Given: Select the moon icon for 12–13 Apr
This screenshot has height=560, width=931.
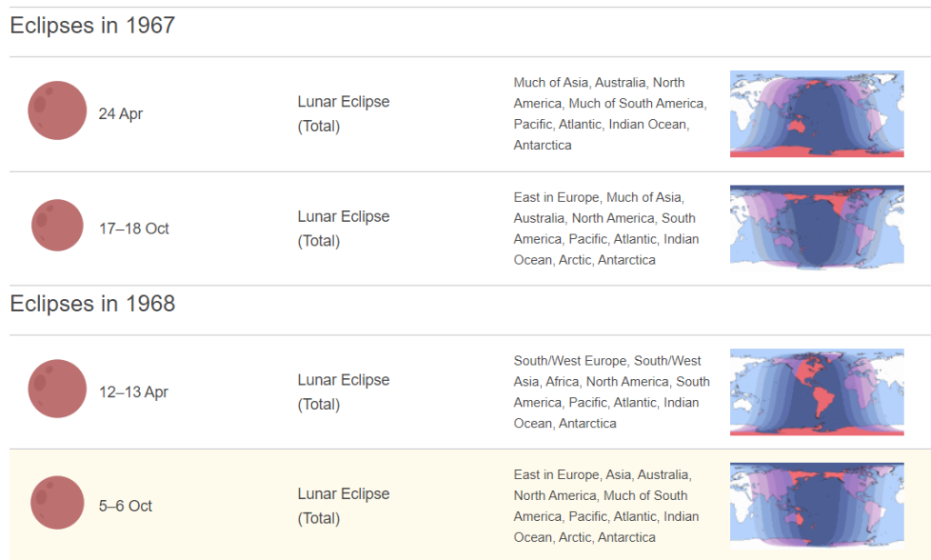Looking at the screenshot, I should tap(57, 389).
